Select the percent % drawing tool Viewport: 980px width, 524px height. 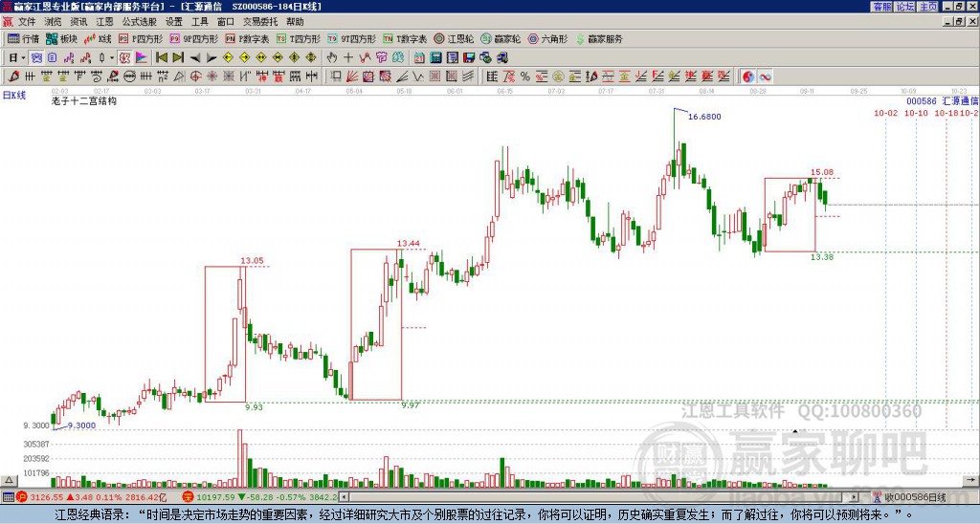pos(525,76)
